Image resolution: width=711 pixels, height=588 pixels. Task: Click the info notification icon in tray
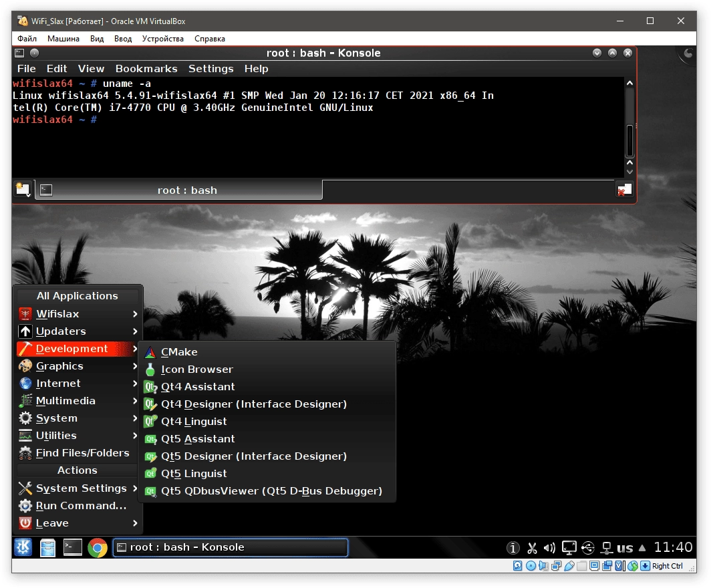coord(513,548)
